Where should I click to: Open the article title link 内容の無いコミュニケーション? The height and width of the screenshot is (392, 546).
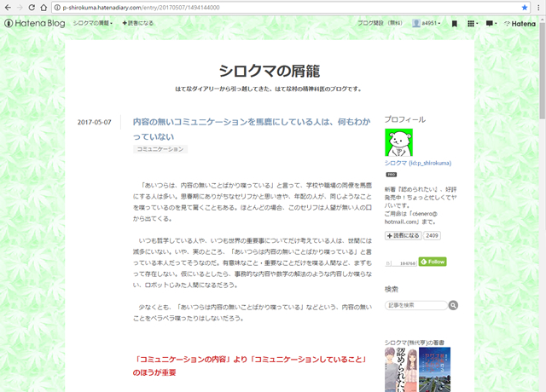(247, 129)
